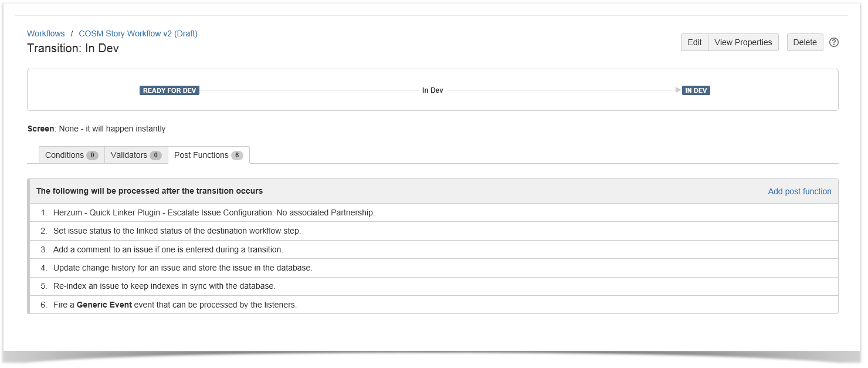Click the Delete button
The width and height of the screenshot is (868, 368).
click(805, 42)
